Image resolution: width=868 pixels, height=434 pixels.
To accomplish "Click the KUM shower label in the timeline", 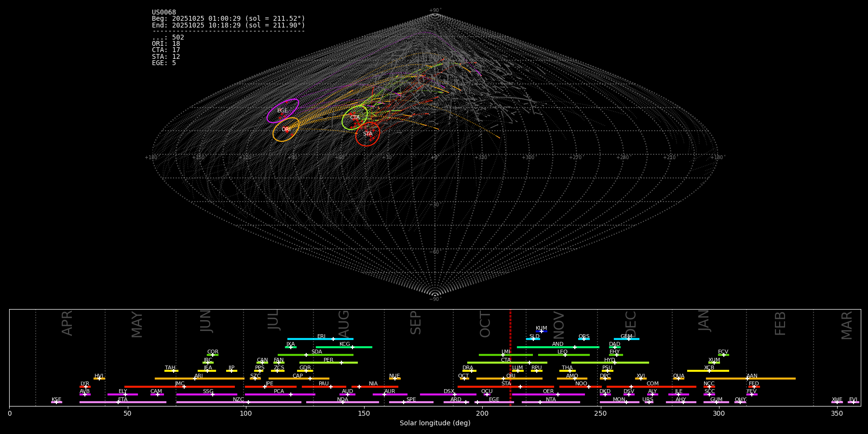I will pyautogui.click(x=542, y=328).
